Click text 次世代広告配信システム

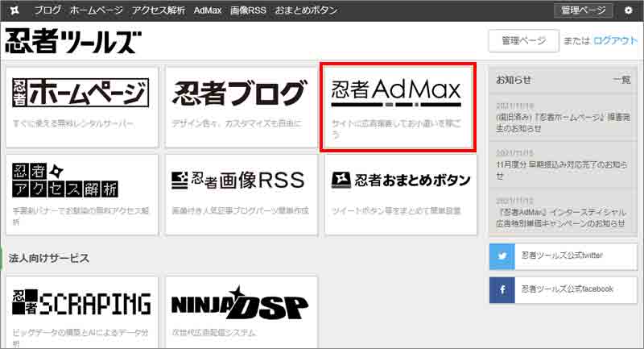click(x=213, y=333)
